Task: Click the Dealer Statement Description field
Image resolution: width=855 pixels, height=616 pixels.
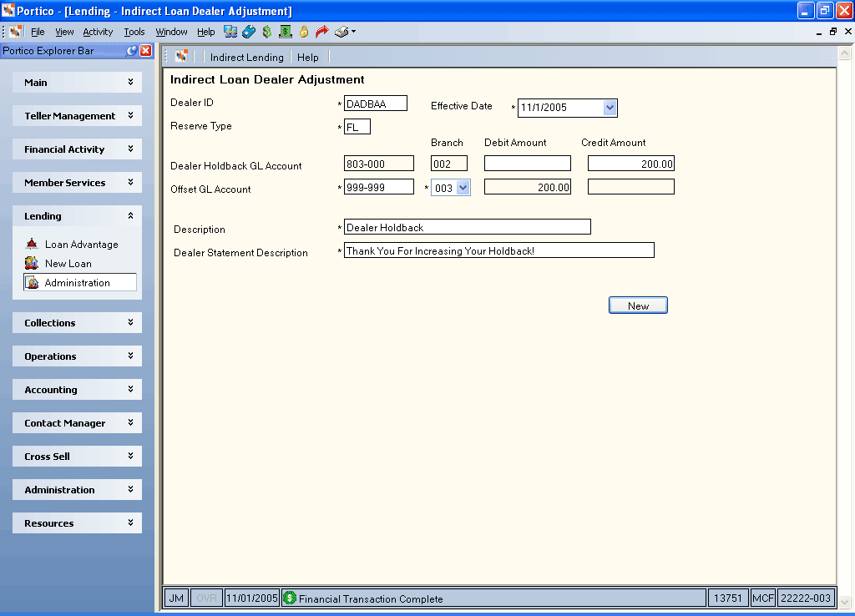Action: tap(499, 250)
